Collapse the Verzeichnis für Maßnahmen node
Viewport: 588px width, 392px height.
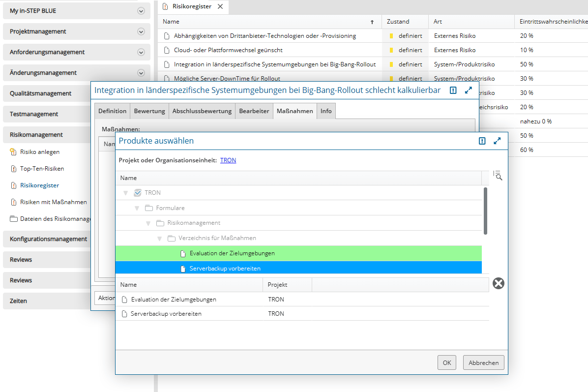pyautogui.click(x=160, y=239)
